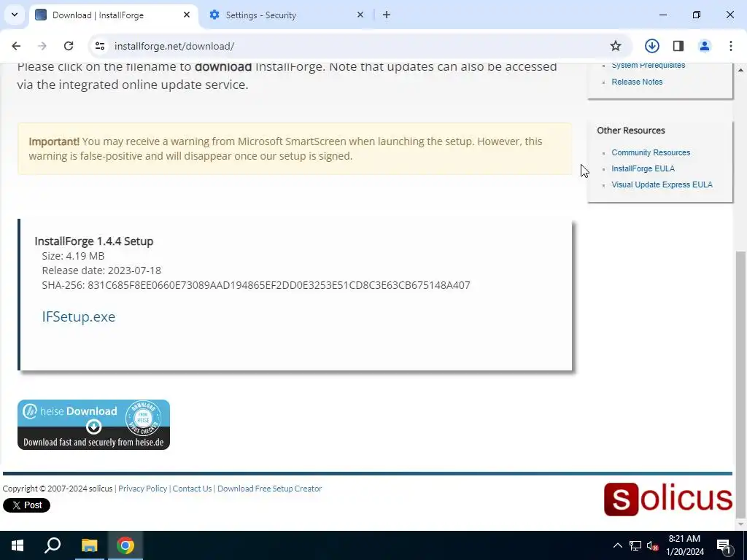Click the SHA-256 hash text
The width and height of the screenshot is (747, 560).
click(x=256, y=285)
